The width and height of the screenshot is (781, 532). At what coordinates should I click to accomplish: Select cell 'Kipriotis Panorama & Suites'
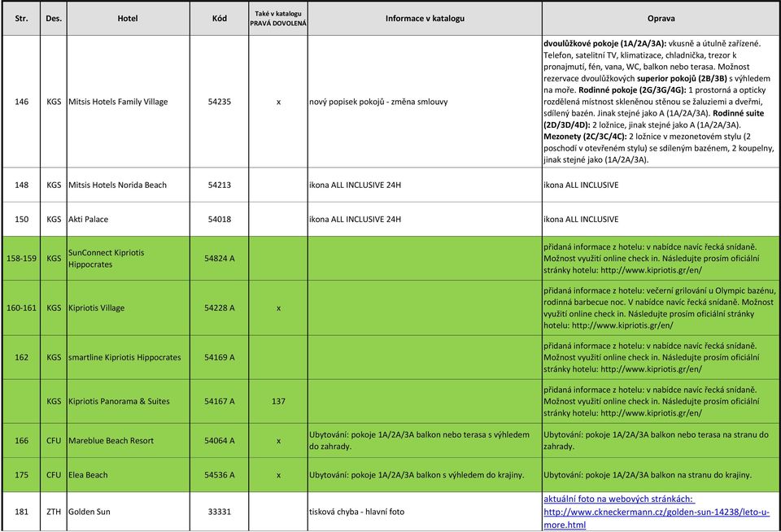click(x=128, y=401)
